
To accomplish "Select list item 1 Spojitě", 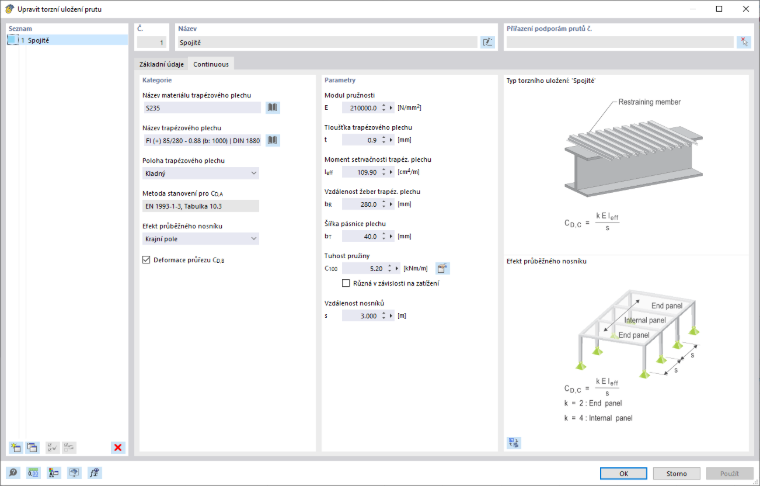I will coord(67,40).
